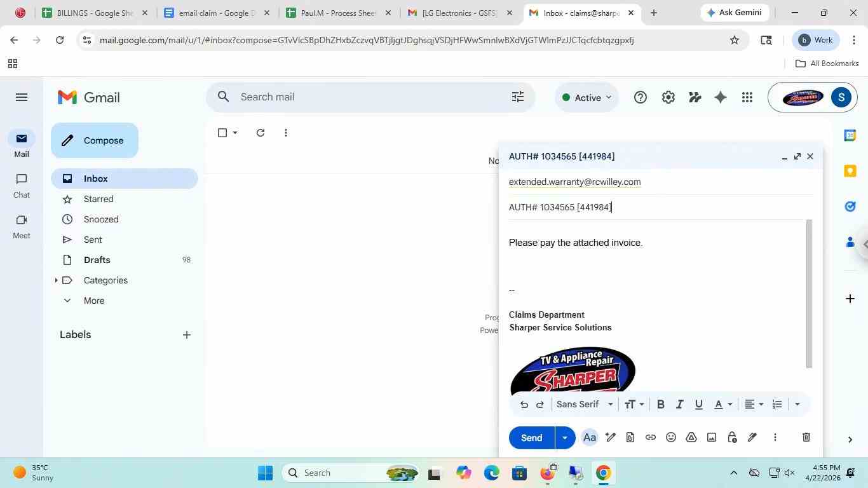Expand the Categories label tree
868x488 pixels.
[56, 280]
